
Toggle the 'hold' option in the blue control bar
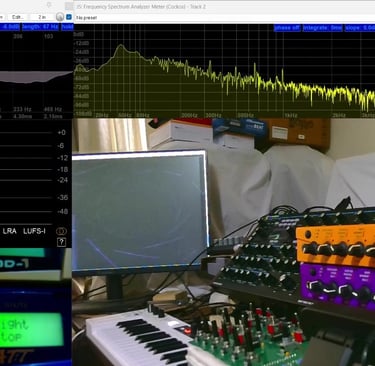point(67,27)
